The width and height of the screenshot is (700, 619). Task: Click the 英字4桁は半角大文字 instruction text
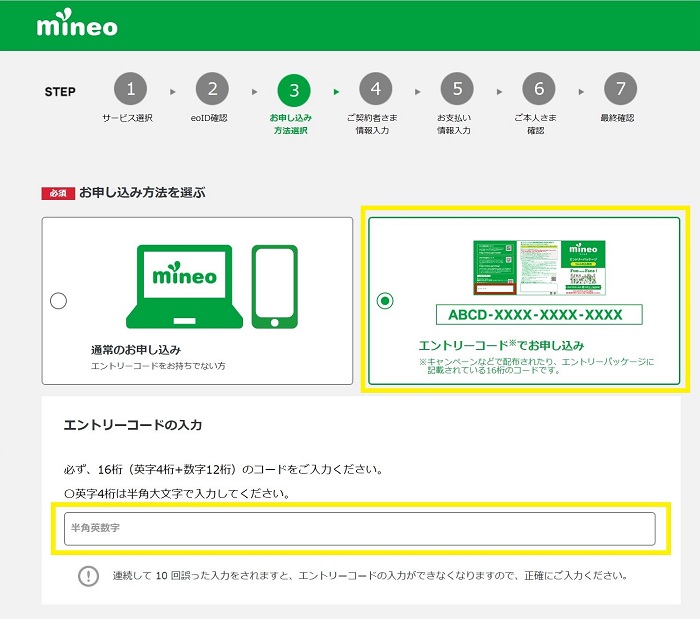[x=178, y=494]
